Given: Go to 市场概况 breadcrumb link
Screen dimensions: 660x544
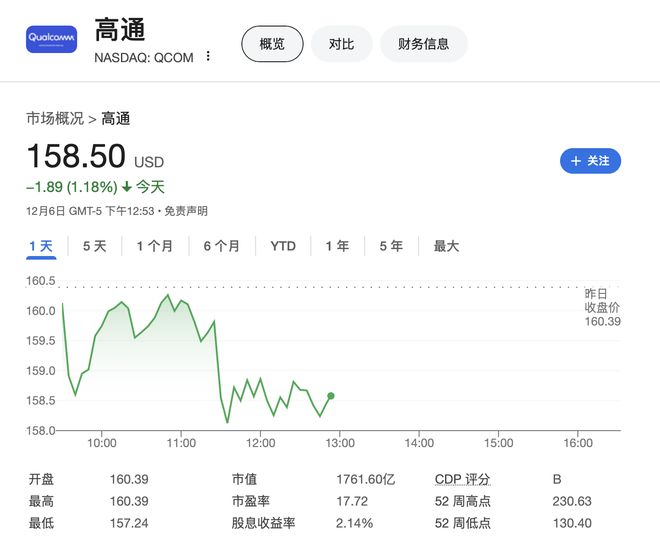Looking at the screenshot, I should (55, 119).
